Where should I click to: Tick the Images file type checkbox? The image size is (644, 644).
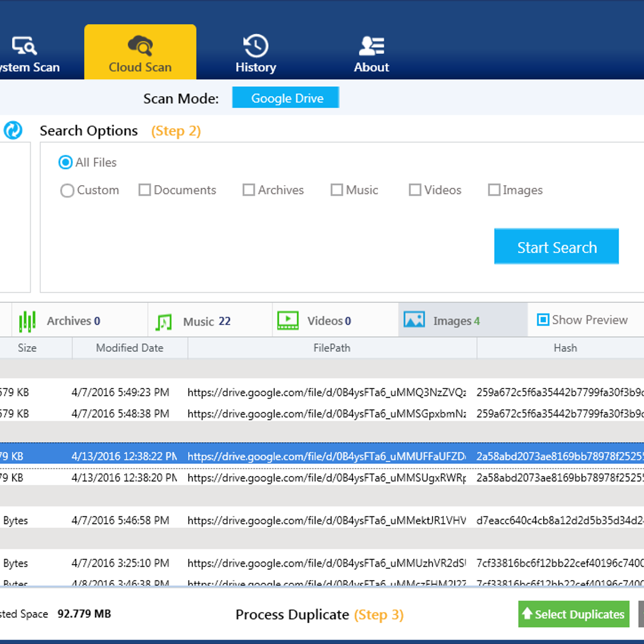coord(494,190)
